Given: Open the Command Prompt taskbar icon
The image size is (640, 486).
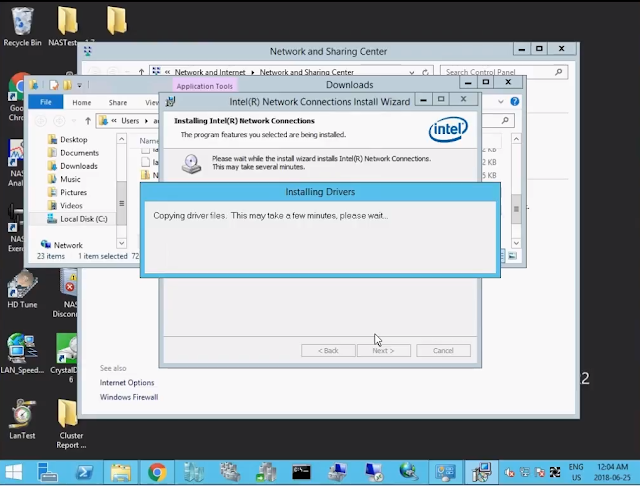Looking at the screenshot, I should coord(301,473).
